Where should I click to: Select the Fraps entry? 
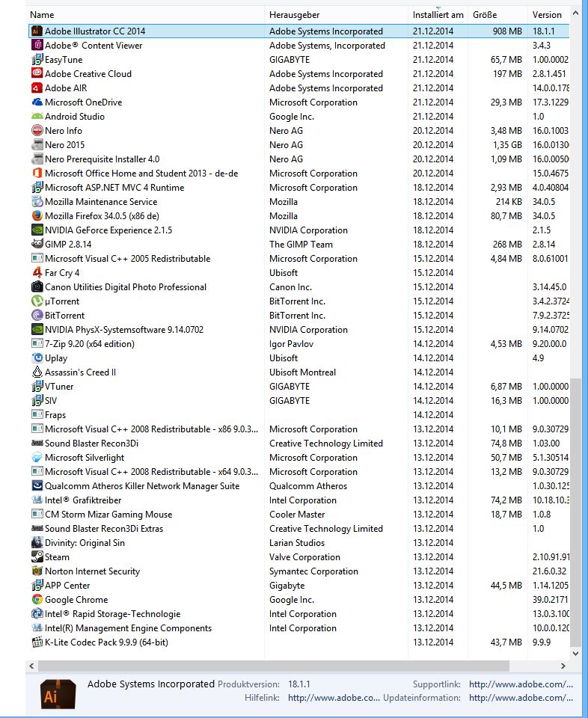[x=298, y=414]
